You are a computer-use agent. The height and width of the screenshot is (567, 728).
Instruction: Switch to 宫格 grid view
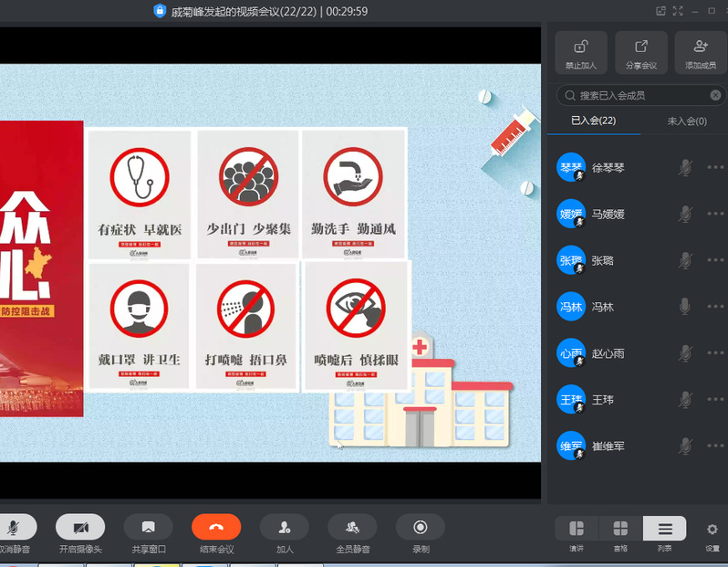pos(620,529)
